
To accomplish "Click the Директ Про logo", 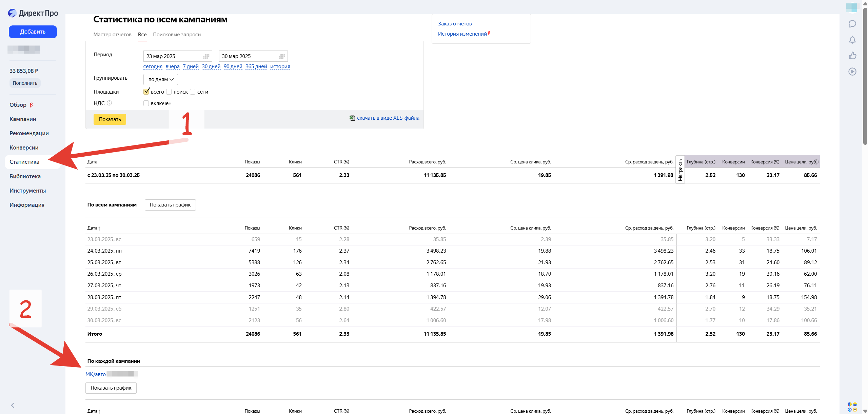I will [33, 13].
